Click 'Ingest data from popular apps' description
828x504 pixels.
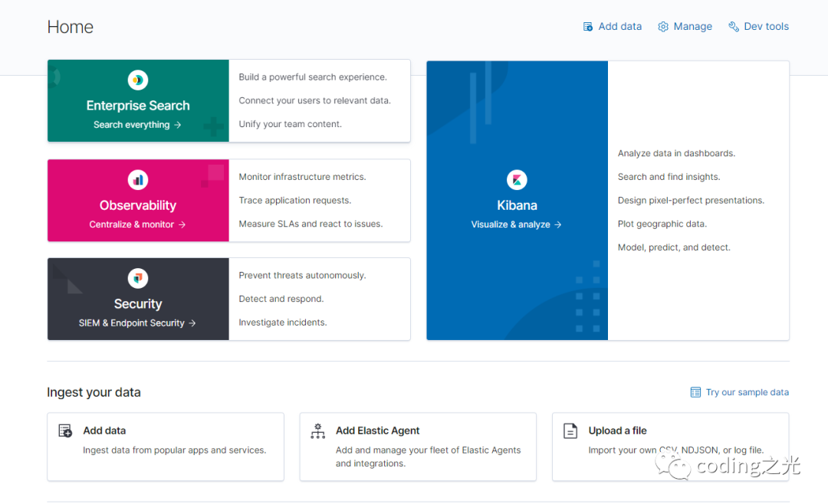click(174, 450)
